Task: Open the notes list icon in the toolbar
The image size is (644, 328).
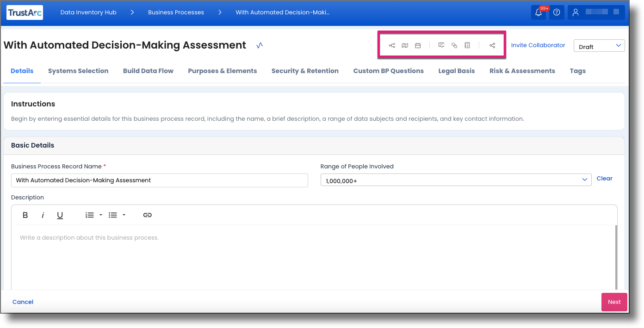Action: click(x=467, y=45)
